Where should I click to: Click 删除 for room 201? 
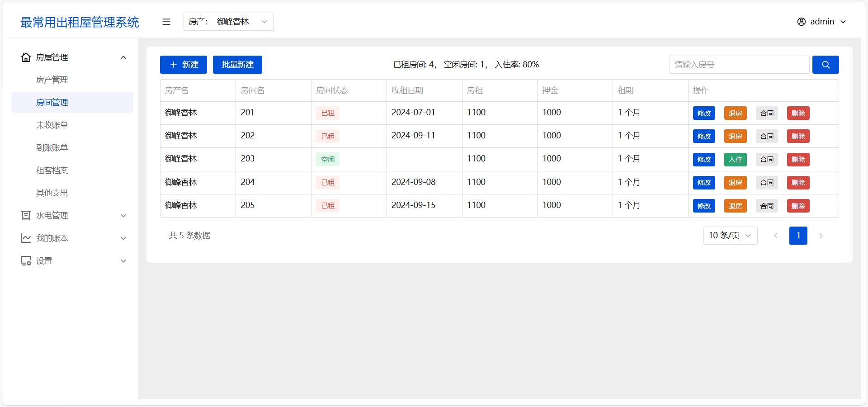[x=798, y=113]
